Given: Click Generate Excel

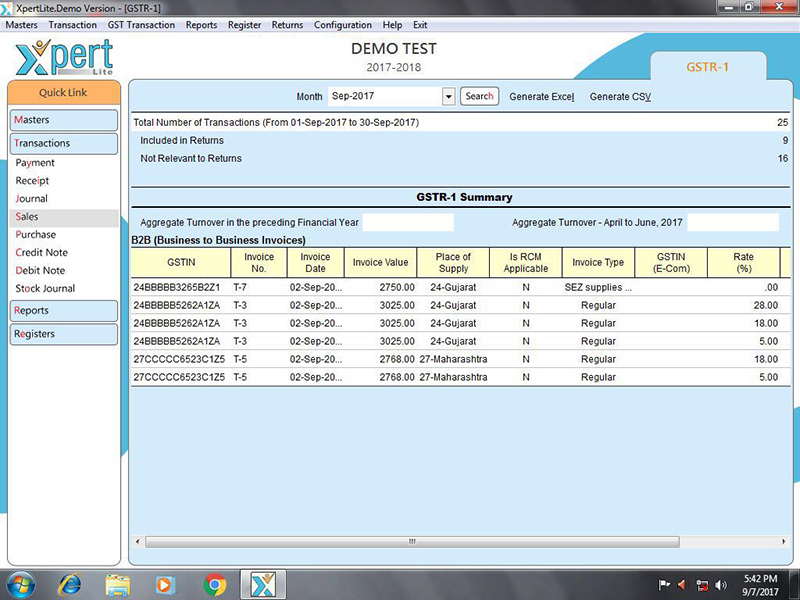Looking at the screenshot, I should (542, 96).
